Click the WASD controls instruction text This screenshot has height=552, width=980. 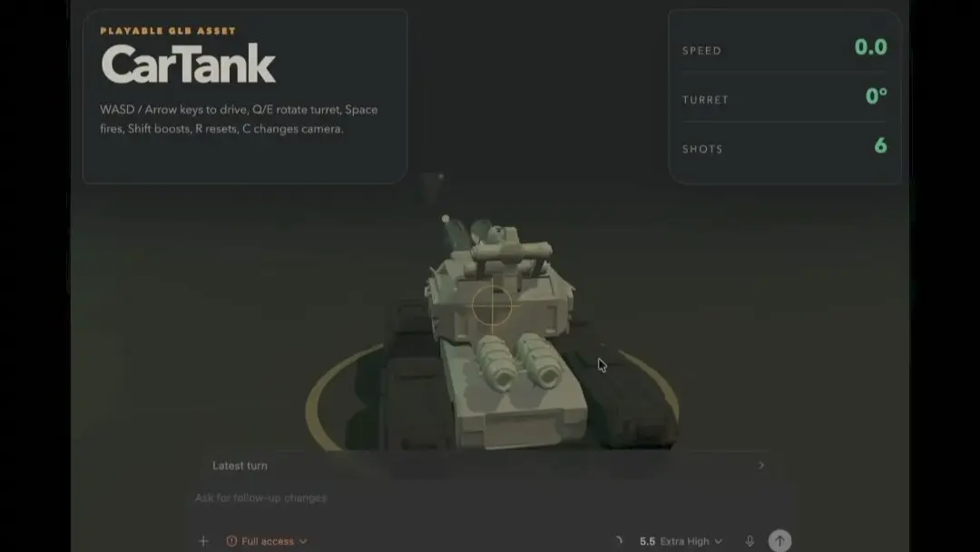[239, 119]
